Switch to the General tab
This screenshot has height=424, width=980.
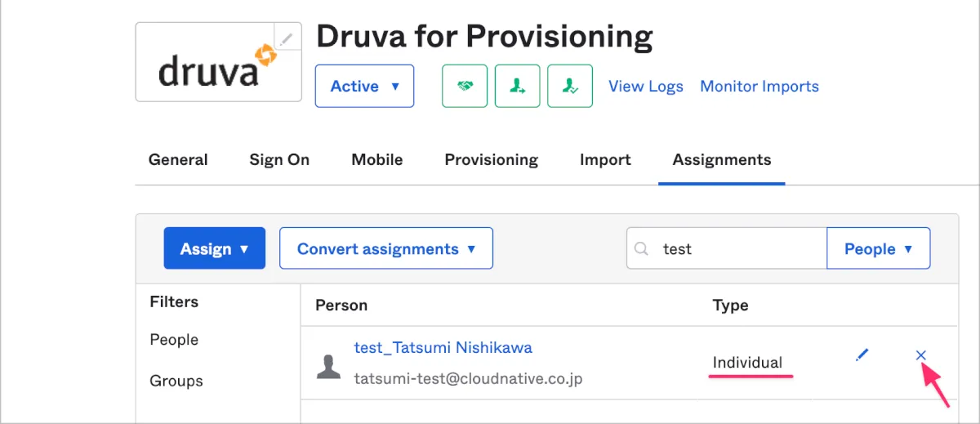pos(178,159)
